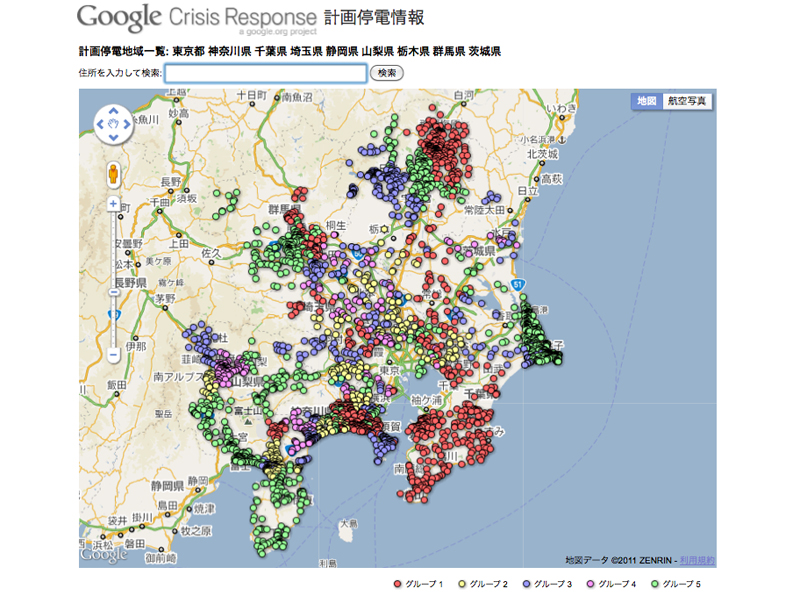Open the 千葉県 outage area link

[270, 51]
